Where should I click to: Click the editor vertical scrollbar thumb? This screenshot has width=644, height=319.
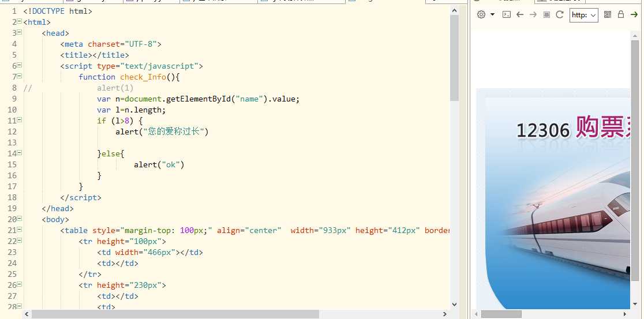pyautogui.click(x=454, y=58)
